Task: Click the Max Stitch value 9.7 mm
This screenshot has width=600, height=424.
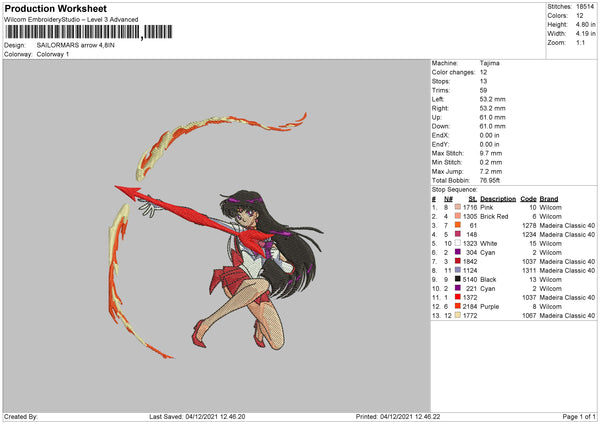Action: (491, 153)
